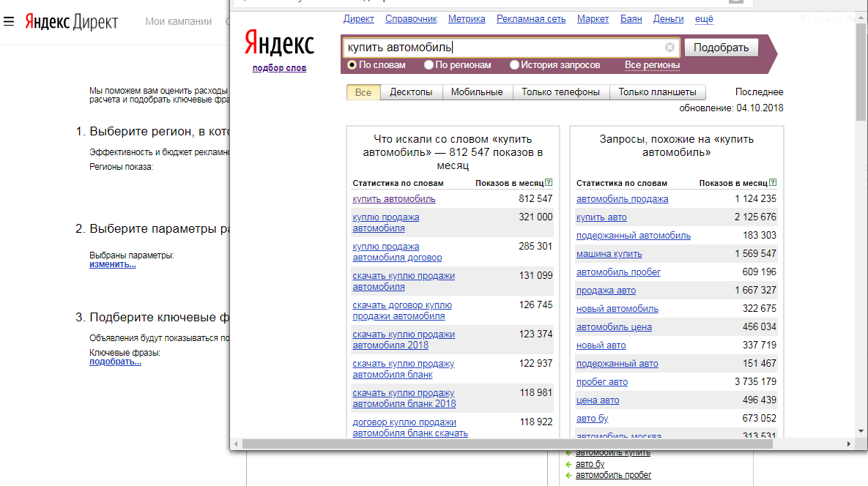The image size is (868, 486).
Task: Select the «История запросов» radio button
Action: (514, 65)
